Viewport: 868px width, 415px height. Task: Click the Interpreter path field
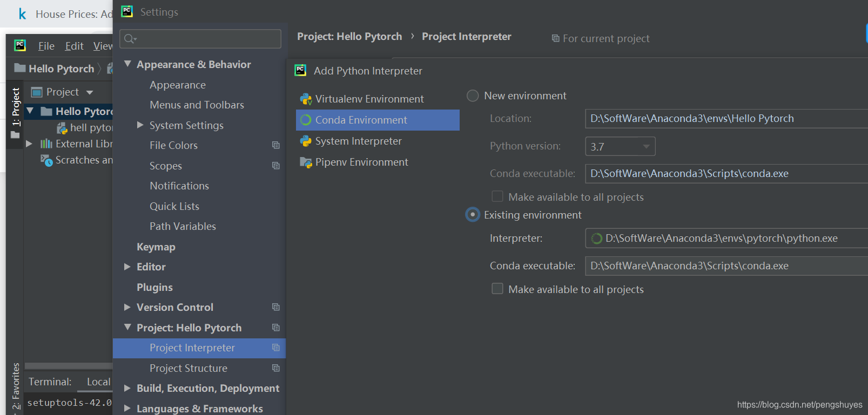pyautogui.click(x=726, y=238)
